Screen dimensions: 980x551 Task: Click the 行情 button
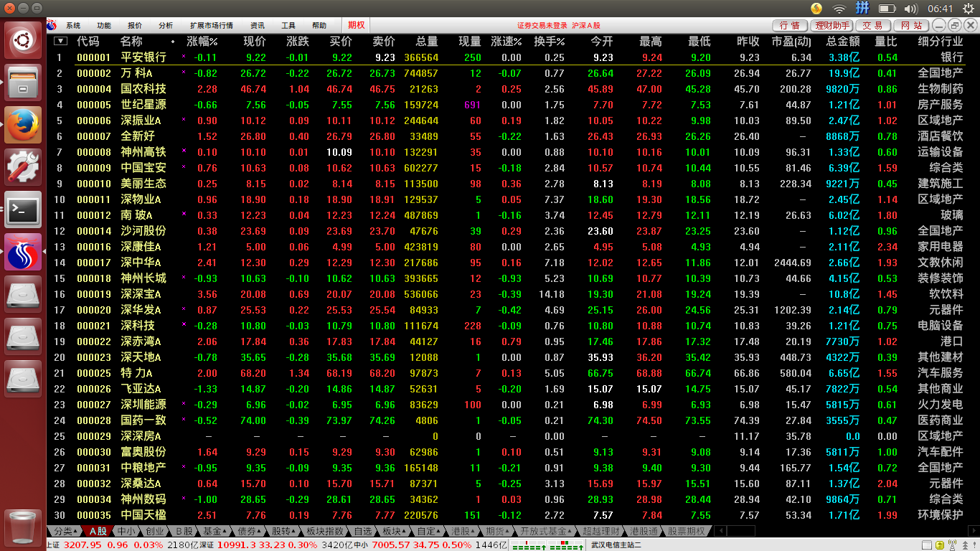click(790, 26)
